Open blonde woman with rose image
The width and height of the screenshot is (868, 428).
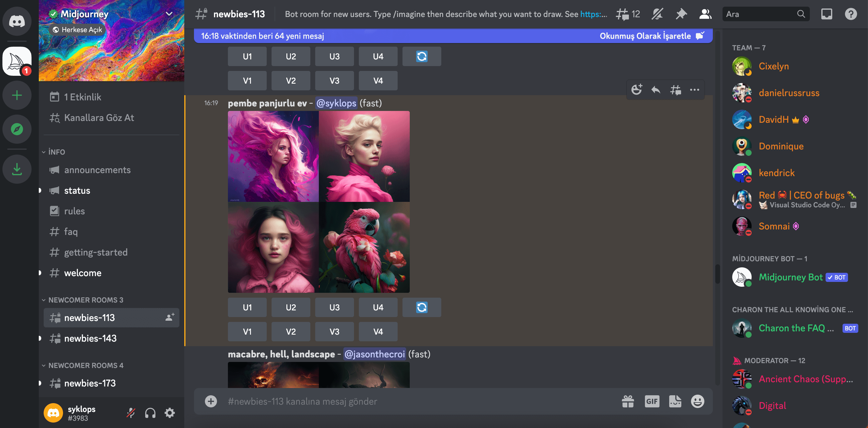coord(364,156)
